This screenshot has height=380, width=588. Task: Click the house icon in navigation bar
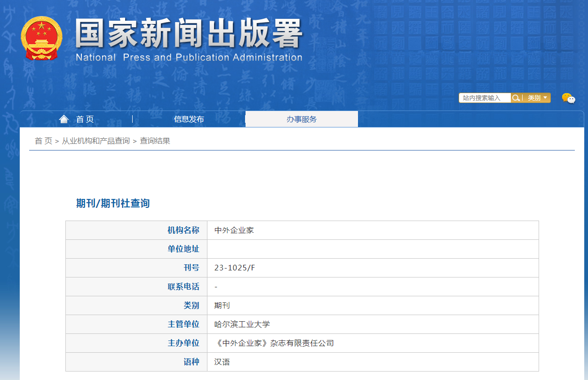coord(64,119)
